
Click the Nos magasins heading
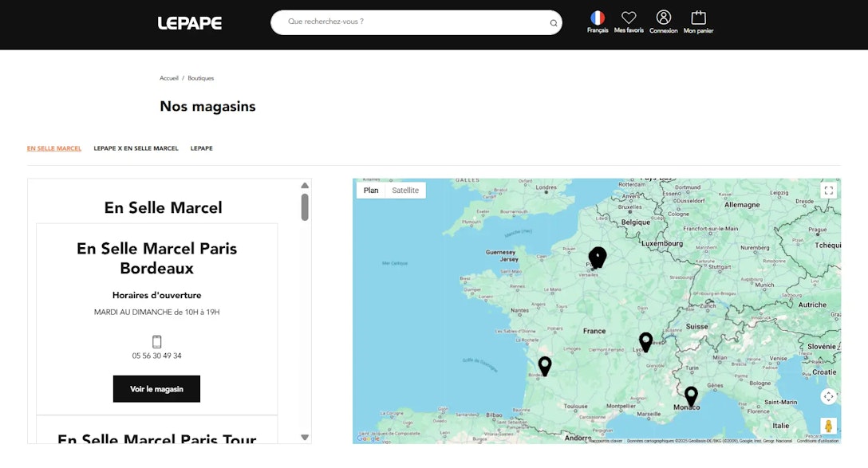click(x=207, y=106)
